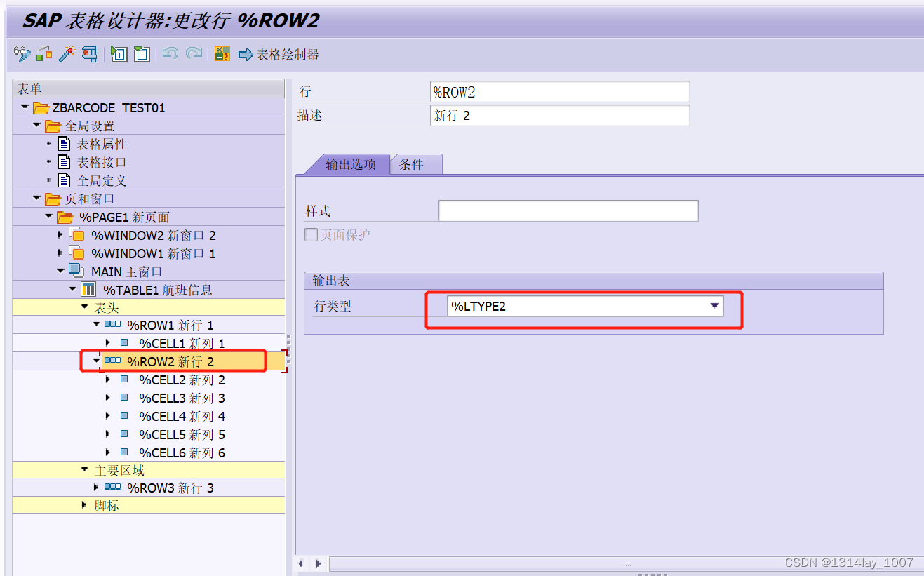Image resolution: width=924 pixels, height=576 pixels.
Task: Click the %ROW3 row icon
Action: coord(112,487)
